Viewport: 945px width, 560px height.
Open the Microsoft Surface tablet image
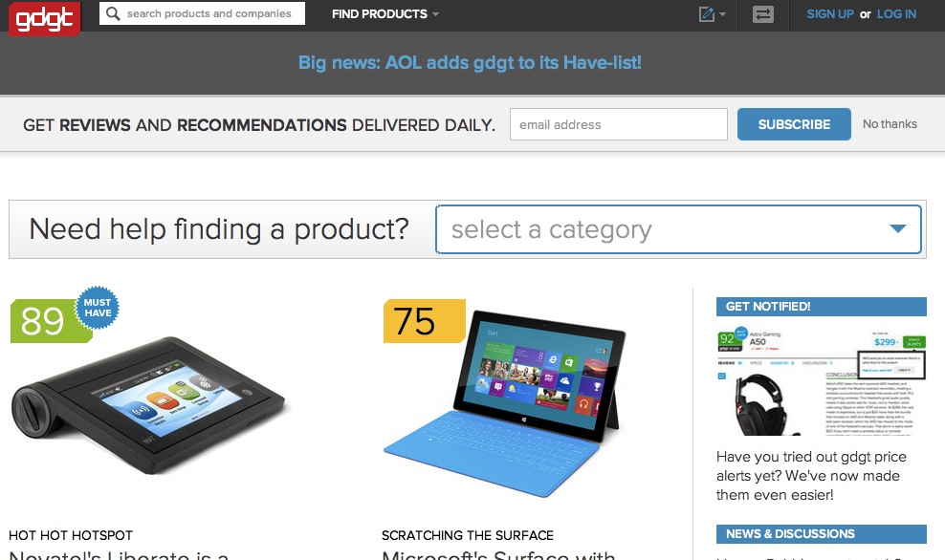click(503, 403)
